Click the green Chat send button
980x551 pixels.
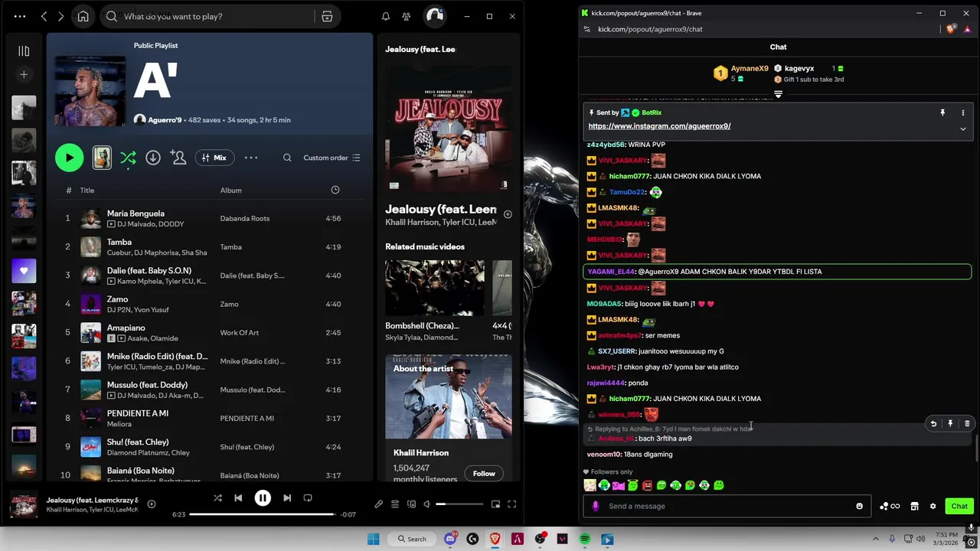click(x=959, y=506)
